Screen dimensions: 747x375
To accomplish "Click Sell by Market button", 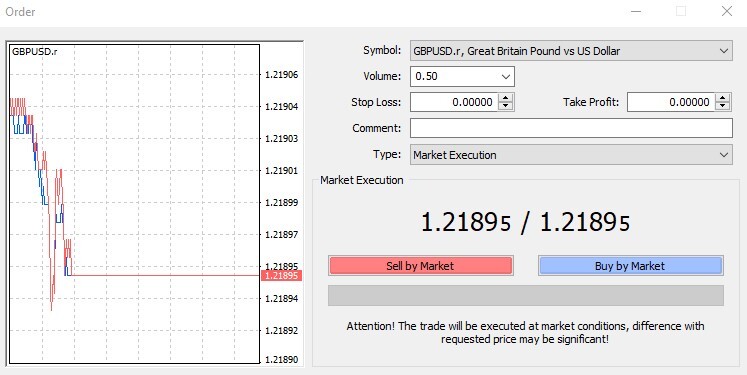I will 420,266.
